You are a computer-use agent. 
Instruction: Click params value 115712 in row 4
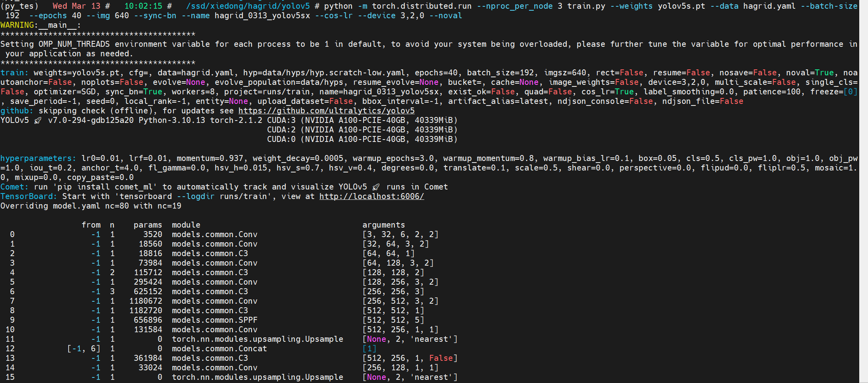pos(148,272)
